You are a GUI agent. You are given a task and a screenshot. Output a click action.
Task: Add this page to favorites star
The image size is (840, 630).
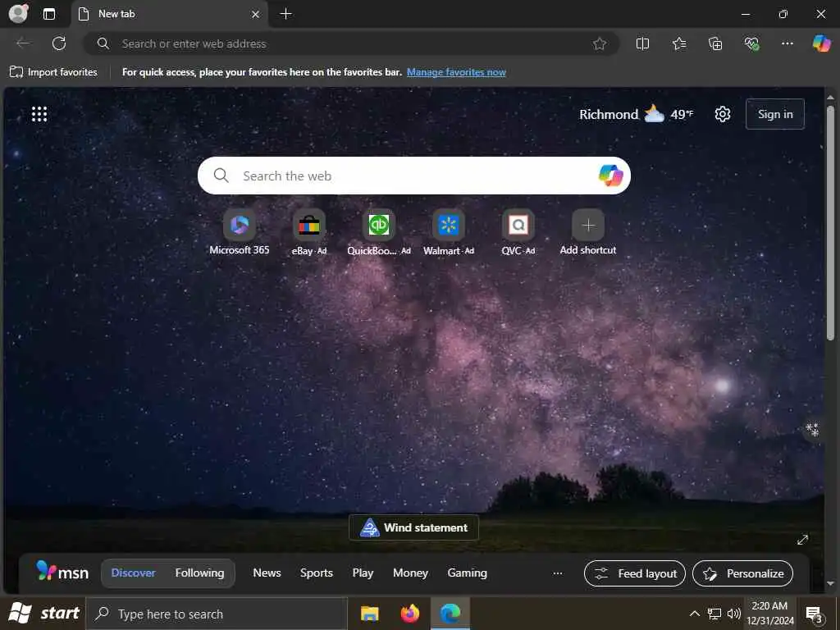(x=600, y=43)
